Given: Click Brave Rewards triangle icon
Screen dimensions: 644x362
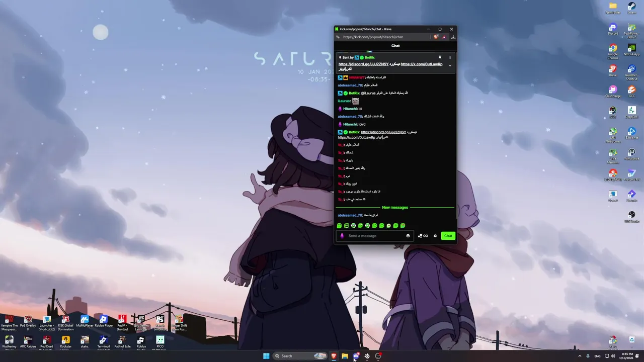Looking at the screenshot, I should [x=444, y=37].
